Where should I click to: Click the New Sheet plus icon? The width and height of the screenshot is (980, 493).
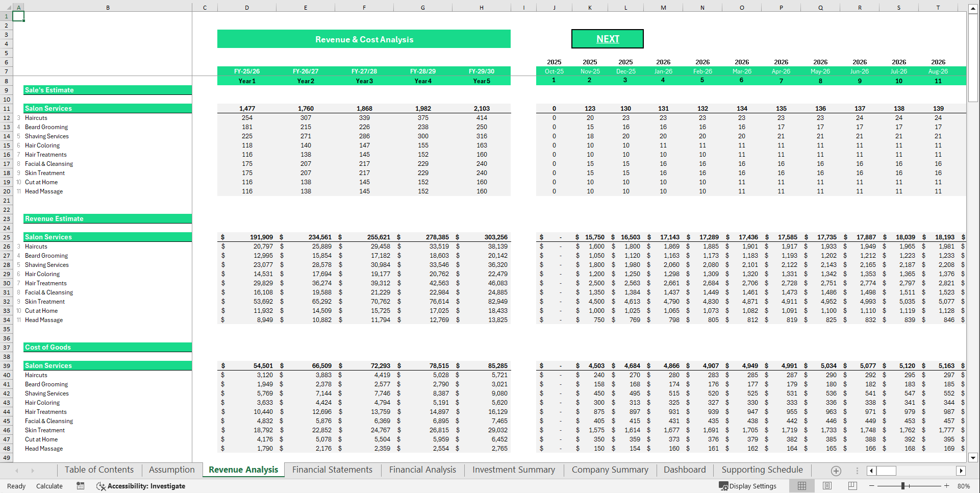[836, 471]
